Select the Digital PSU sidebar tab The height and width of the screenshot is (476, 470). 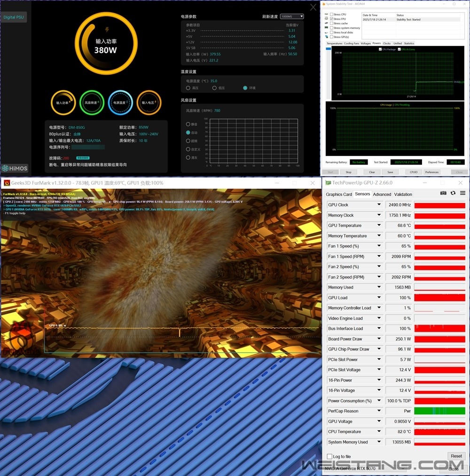coord(14,17)
